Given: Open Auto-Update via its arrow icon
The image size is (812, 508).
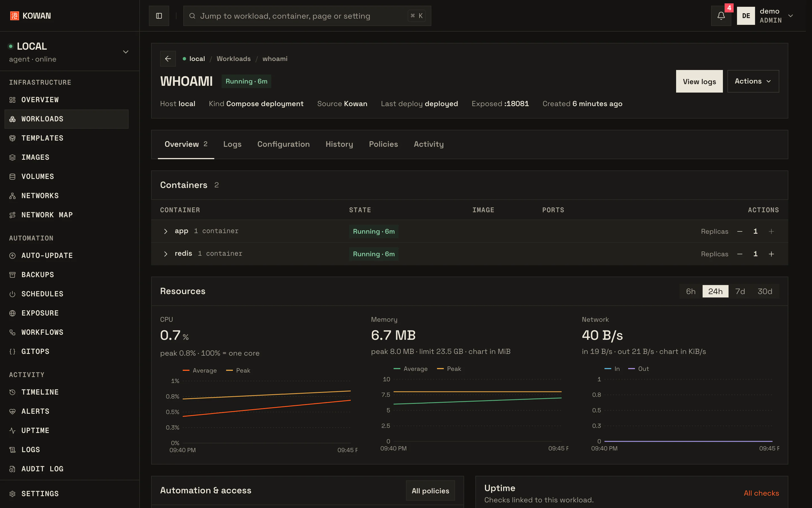Looking at the screenshot, I should click(x=12, y=255).
